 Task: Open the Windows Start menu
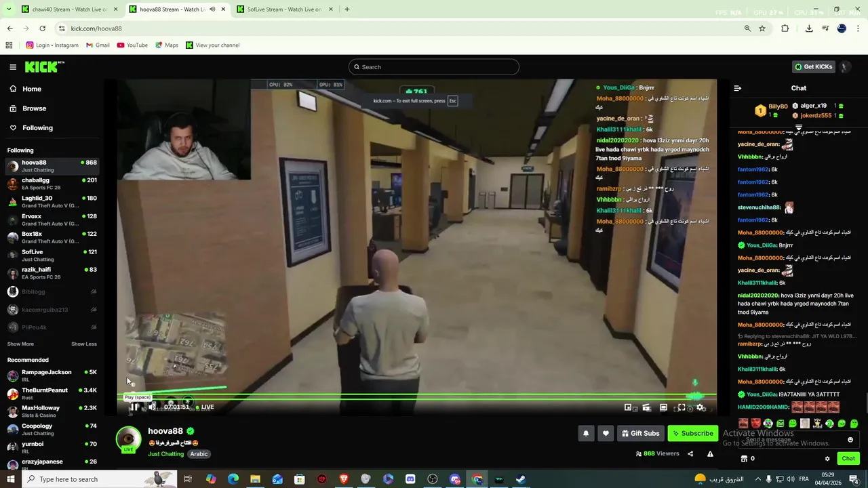click(x=10, y=479)
